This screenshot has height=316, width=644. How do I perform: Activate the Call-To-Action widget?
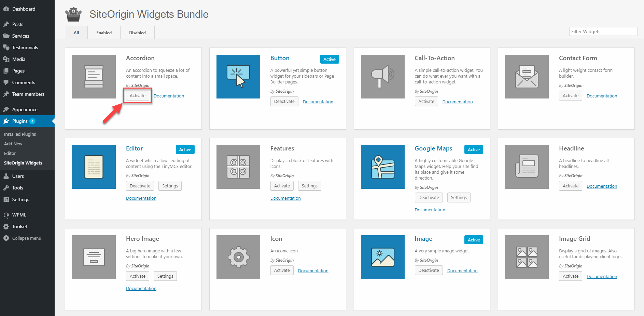(426, 102)
